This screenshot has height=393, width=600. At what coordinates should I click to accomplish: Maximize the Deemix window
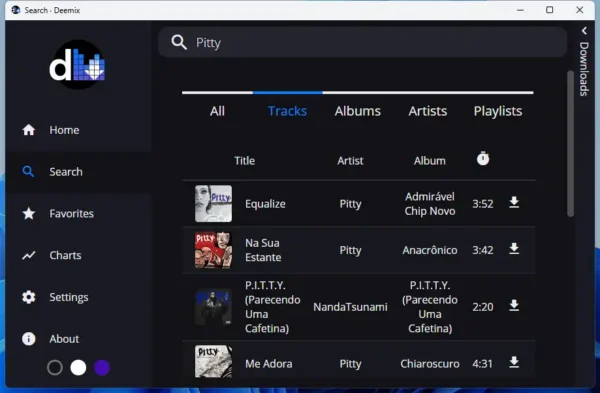(549, 10)
